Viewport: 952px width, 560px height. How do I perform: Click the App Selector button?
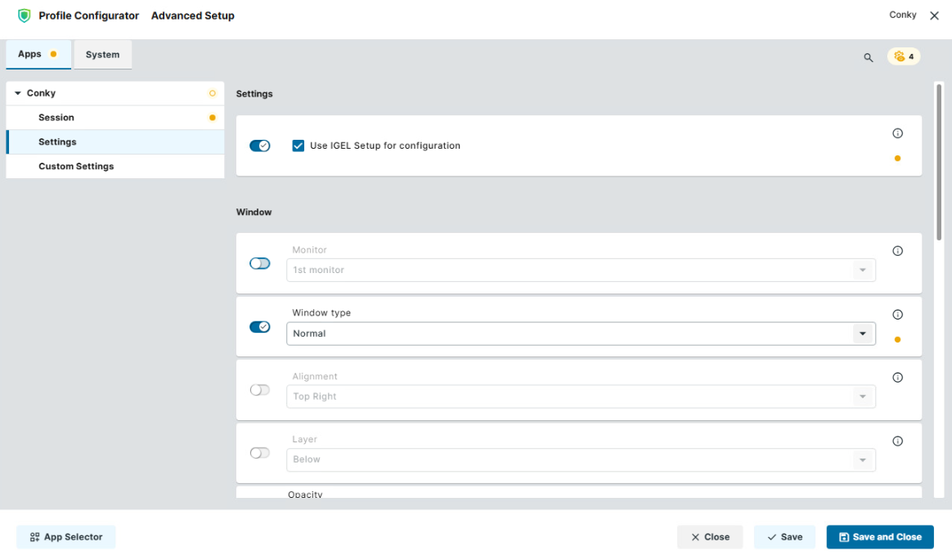(x=65, y=537)
